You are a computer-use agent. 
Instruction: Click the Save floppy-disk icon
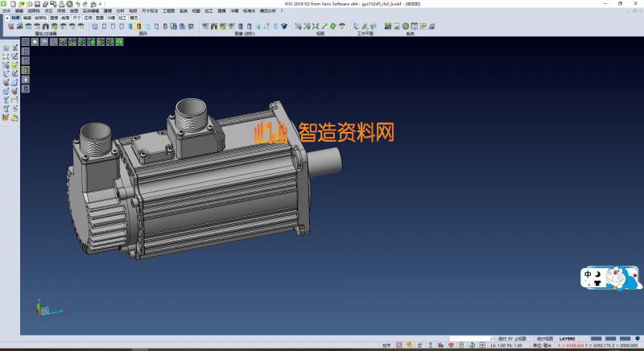tap(37, 4)
